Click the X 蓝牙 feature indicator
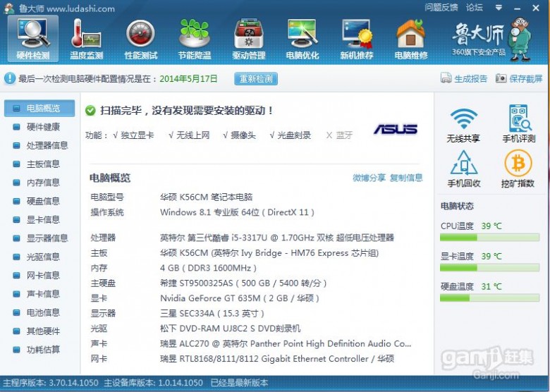The width and height of the screenshot is (550, 392). pyautogui.click(x=339, y=135)
